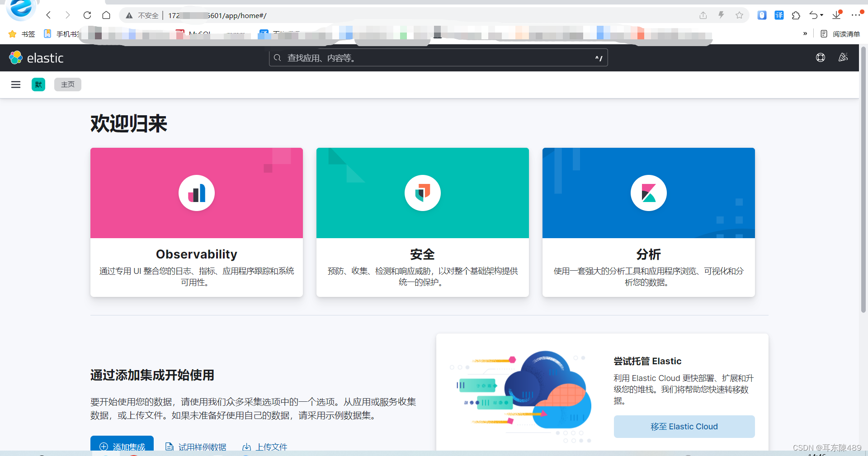Open the translate extension icon

779,15
